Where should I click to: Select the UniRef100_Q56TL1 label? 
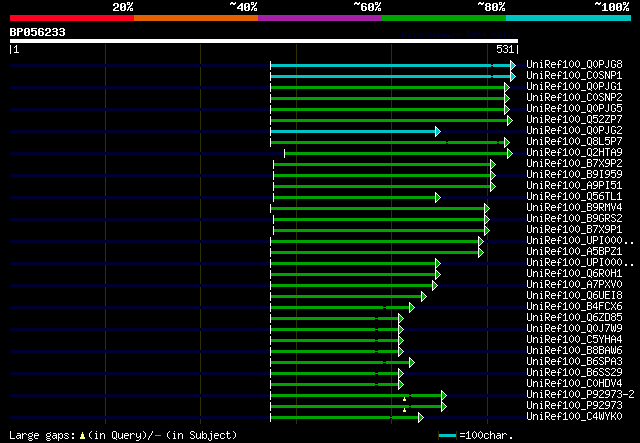click(x=574, y=197)
